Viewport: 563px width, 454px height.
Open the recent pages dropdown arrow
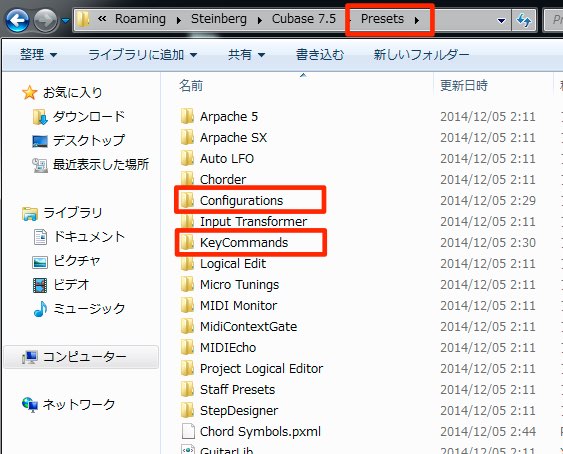pyautogui.click(x=65, y=20)
